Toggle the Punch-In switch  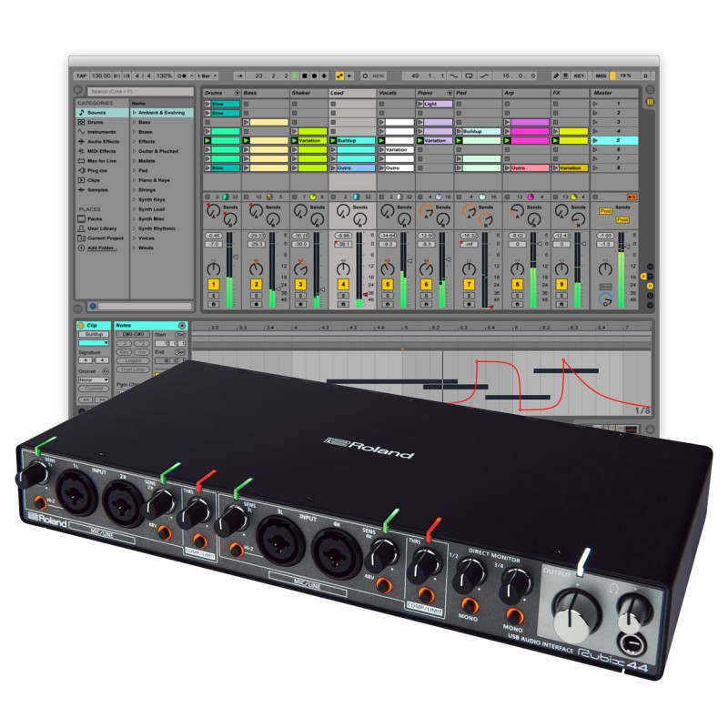point(453,76)
